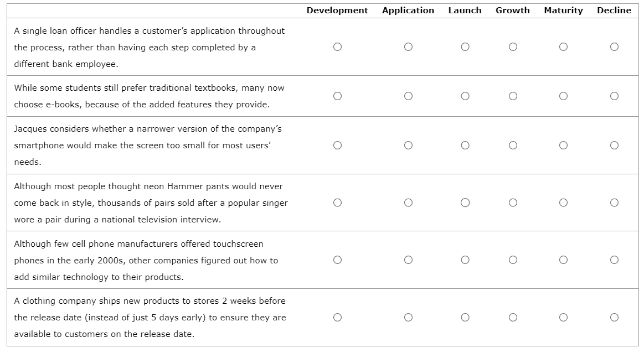The width and height of the screenshot is (644, 358).
Task: Choose Launch for the clothing company question
Action: 465,317
